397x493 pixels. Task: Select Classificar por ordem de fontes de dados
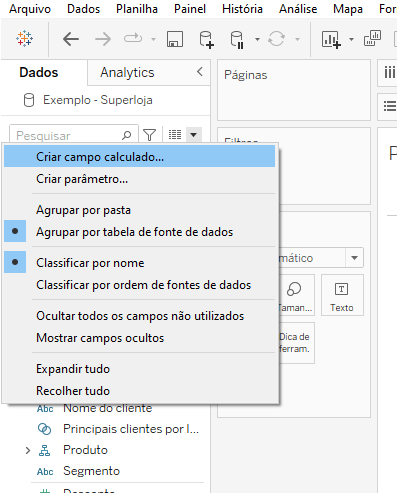[139, 285]
